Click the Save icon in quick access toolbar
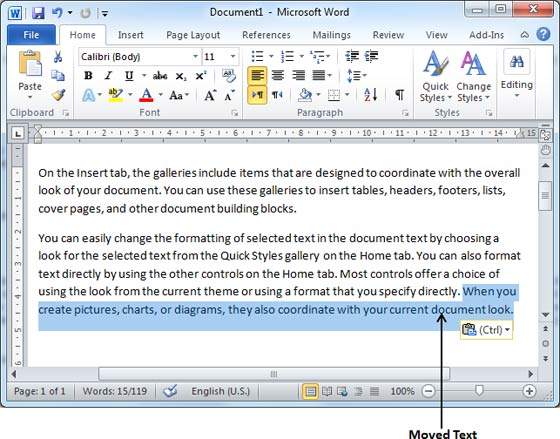 [x=38, y=13]
